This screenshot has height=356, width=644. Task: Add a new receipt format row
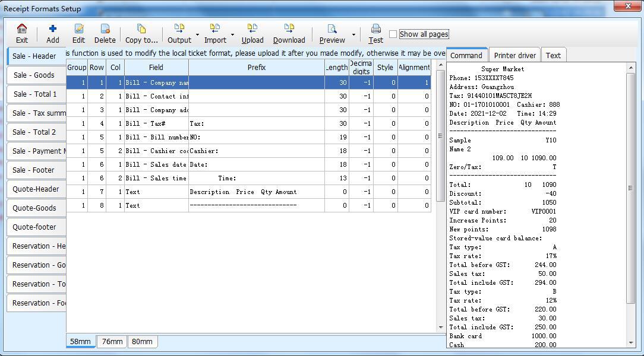pyautogui.click(x=53, y=34)
